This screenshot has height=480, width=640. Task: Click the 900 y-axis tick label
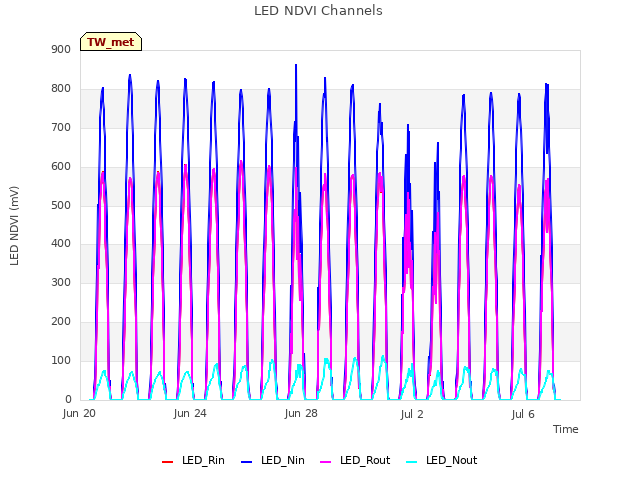click(61, 50)
